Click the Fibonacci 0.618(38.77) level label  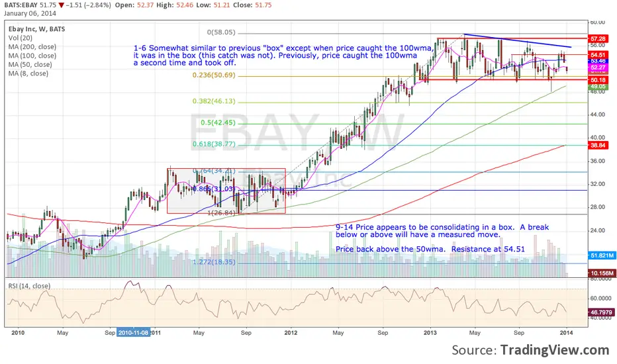tap(214, 144)
